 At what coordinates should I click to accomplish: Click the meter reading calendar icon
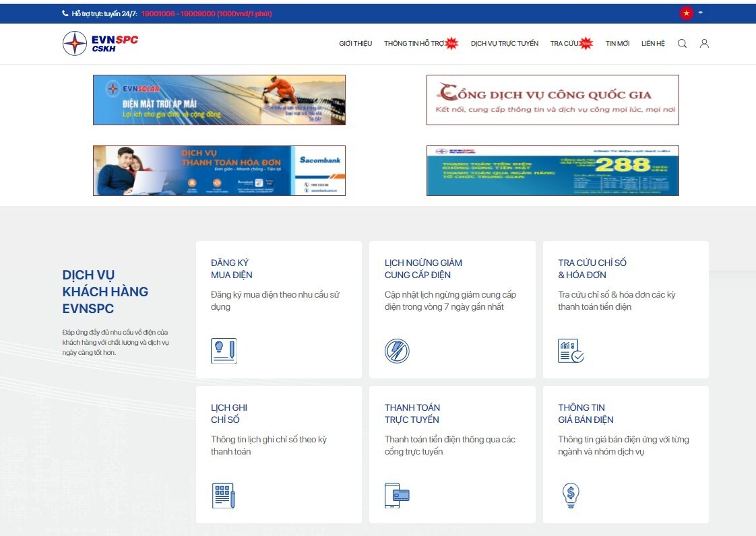(x=224, y=496)
